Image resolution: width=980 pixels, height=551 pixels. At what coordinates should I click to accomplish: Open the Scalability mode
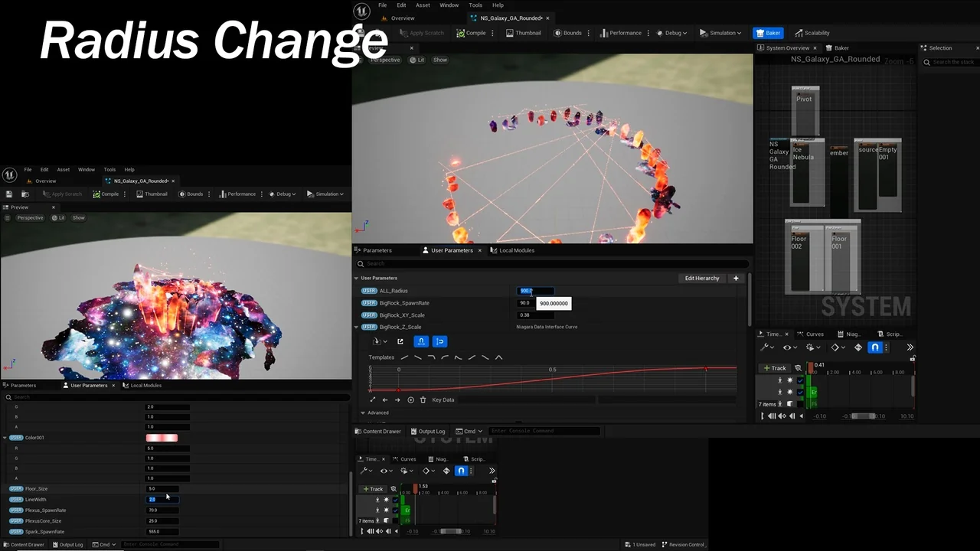tap(812, 33)
